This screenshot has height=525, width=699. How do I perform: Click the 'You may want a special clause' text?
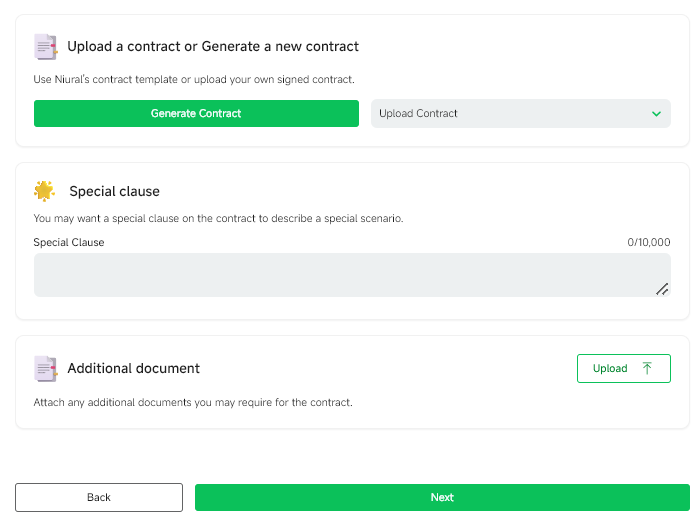click(x=218, y=218)
